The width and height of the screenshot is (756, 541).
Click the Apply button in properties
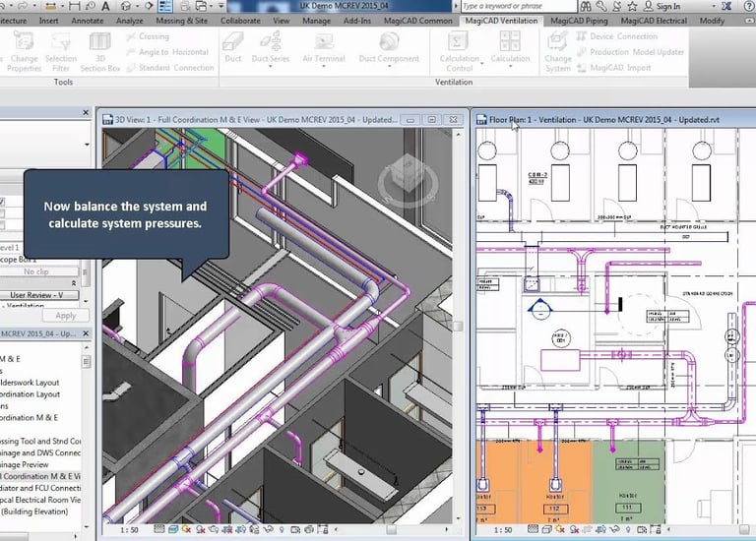pyautogui.click(x=65, y=316)
